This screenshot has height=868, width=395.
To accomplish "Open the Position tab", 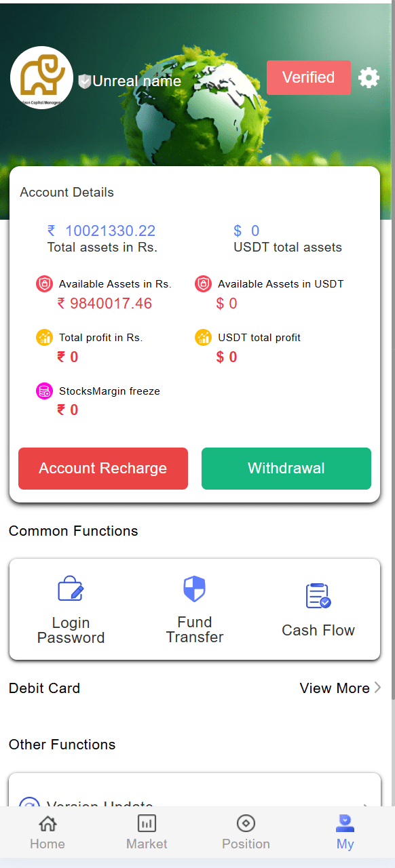I will pos(246,833).
